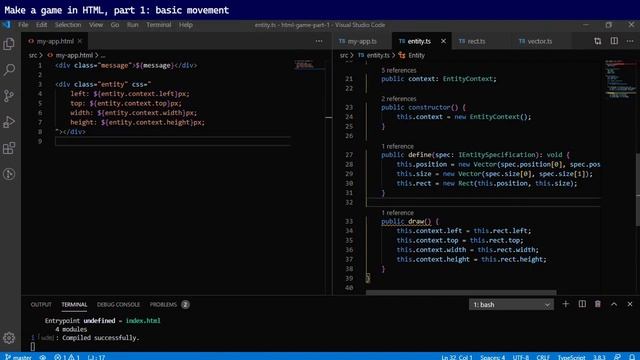Open the Search view in activity bar
640x360 pixels.
[x=9, y=70]
